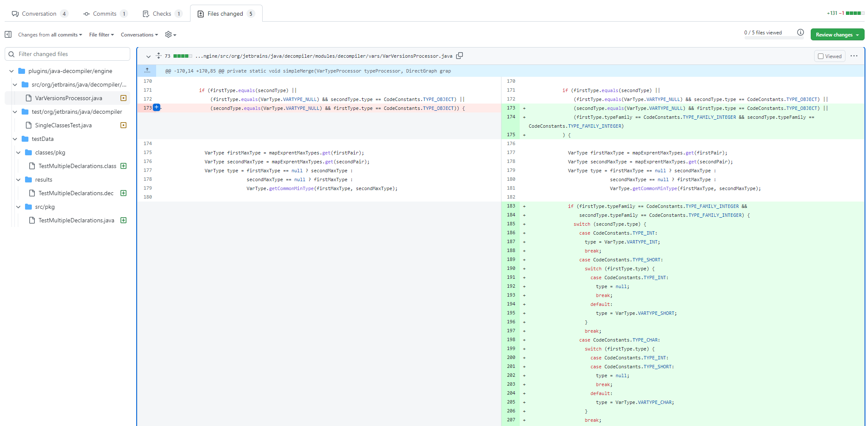Click the +131 −1 diffstat indicator

click(x=845, y=13)
